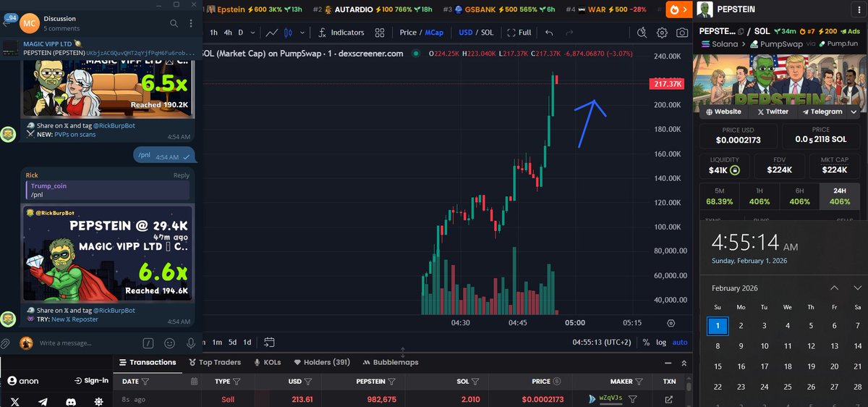Viewport: 868px width, 407px height.
Task: Toggle price column currency icon
Action: (556, 381)
